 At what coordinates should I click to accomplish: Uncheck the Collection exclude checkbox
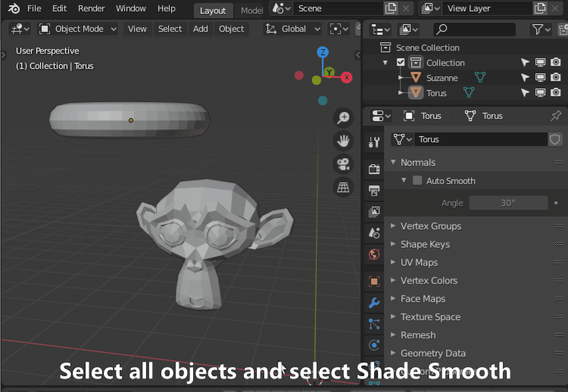click(x=401, y=62)
